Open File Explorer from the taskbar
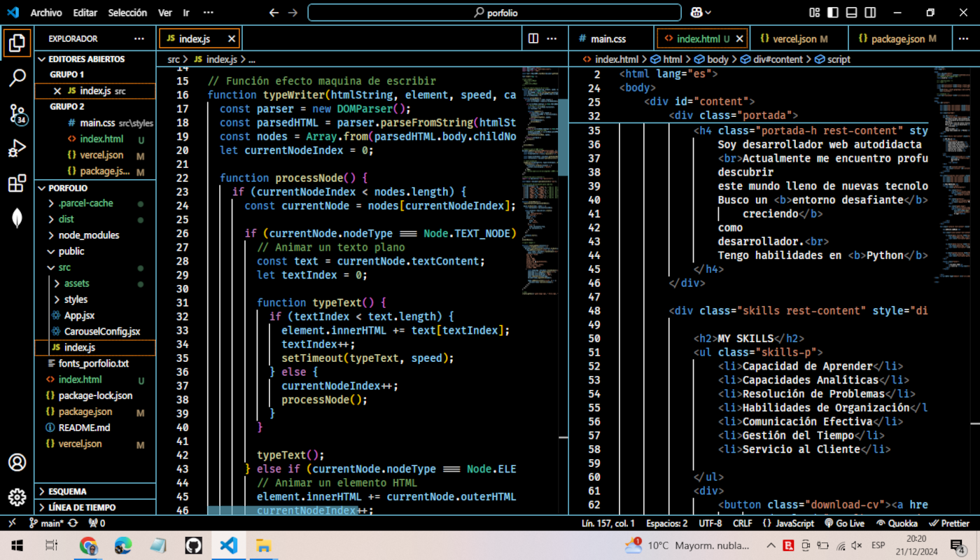 (x=263, y=545)
